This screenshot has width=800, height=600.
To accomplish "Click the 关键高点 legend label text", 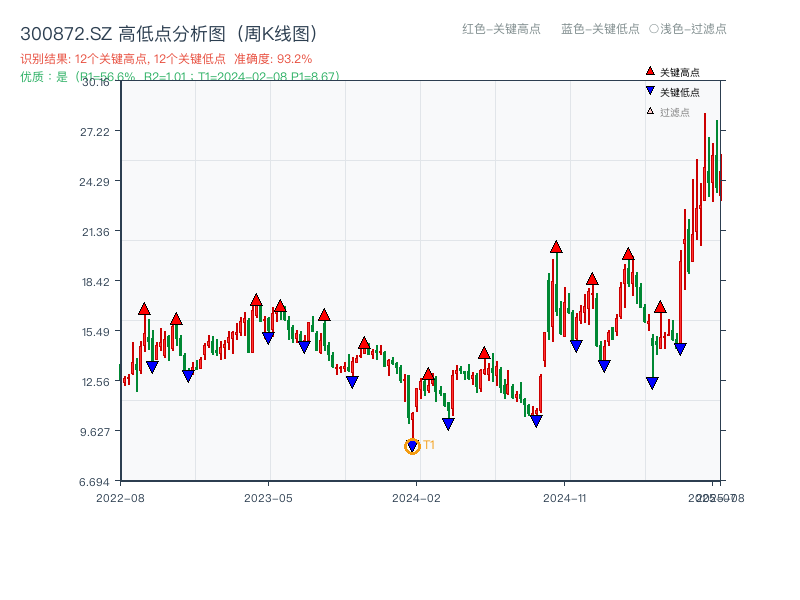I will pos(680,72).
